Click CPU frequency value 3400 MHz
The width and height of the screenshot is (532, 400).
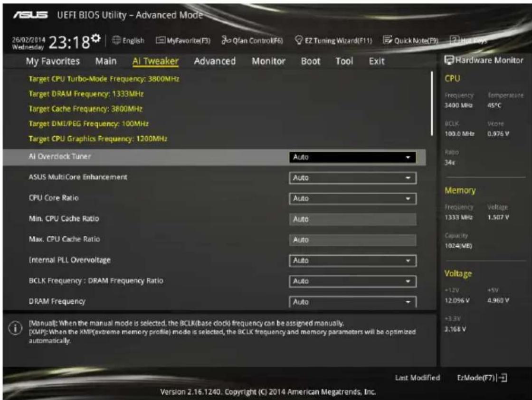pos(458,105)
